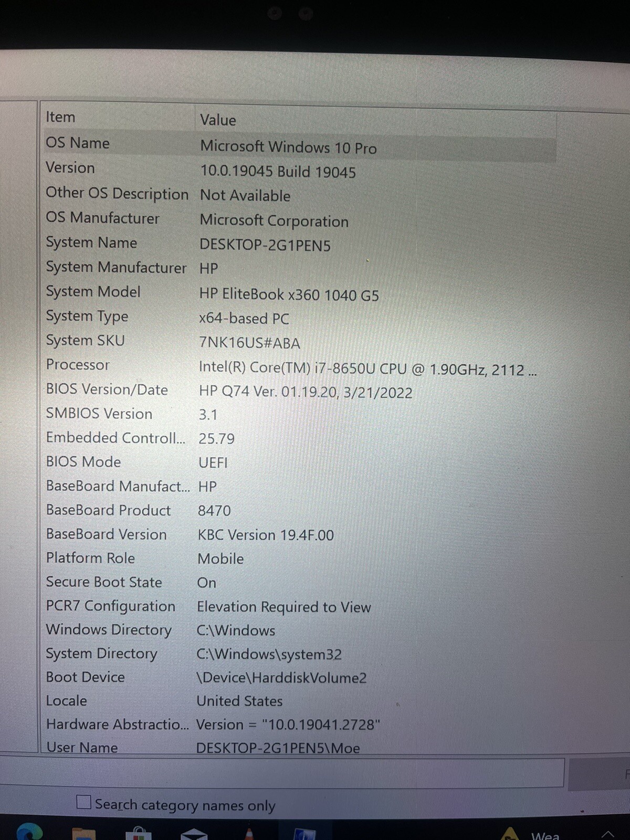Select the Boot Device row
Image resolution: width=630 pixels, height=840 pixels.
(x=298, y=678)
